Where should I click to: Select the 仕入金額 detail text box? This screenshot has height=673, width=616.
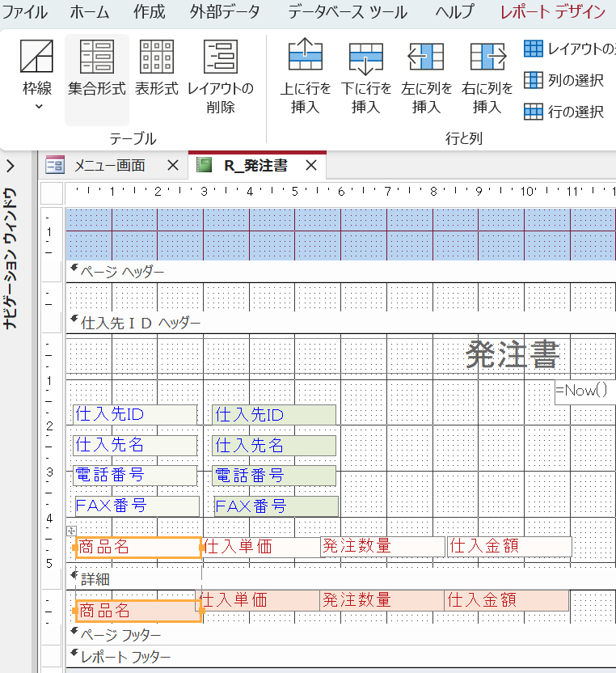[507, 600]
